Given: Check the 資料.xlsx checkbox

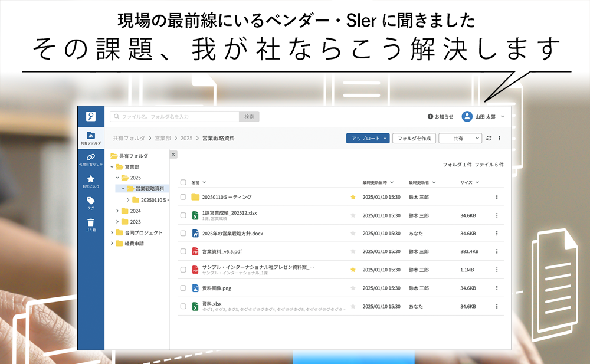Looking at the screenshot, I should click(x=183, y=306).
